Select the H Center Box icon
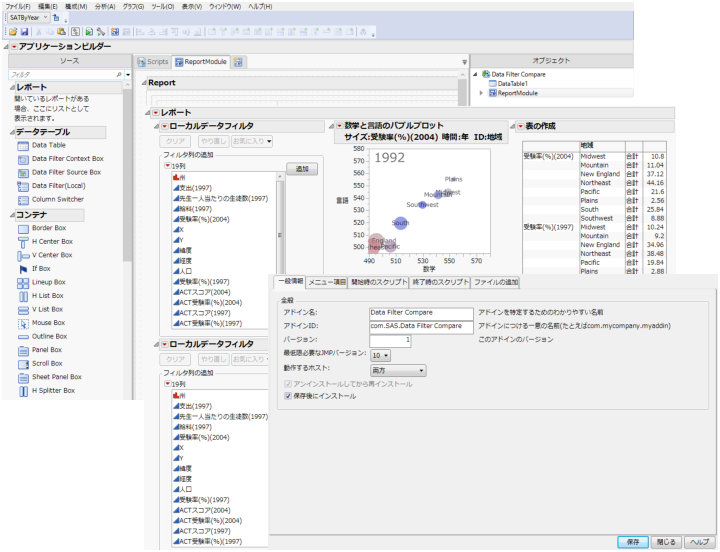The height and width of the screenshot is (552, 720). click(x=23, y=242)
